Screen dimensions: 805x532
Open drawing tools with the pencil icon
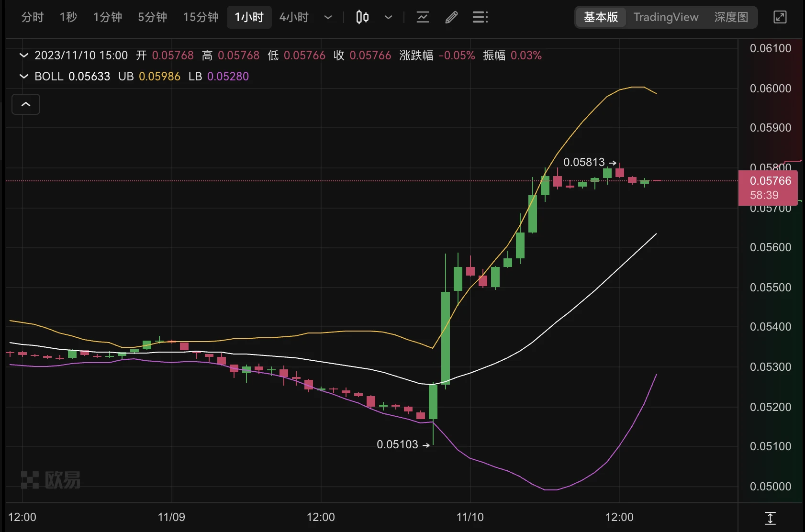pyautogui.click(x=450, y=17)
